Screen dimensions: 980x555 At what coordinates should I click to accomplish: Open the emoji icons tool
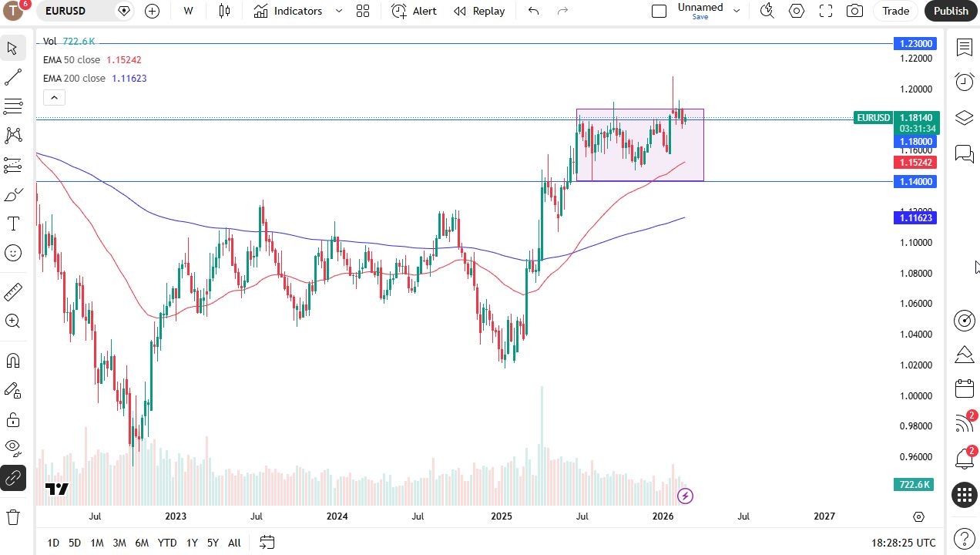pos(13,253)
